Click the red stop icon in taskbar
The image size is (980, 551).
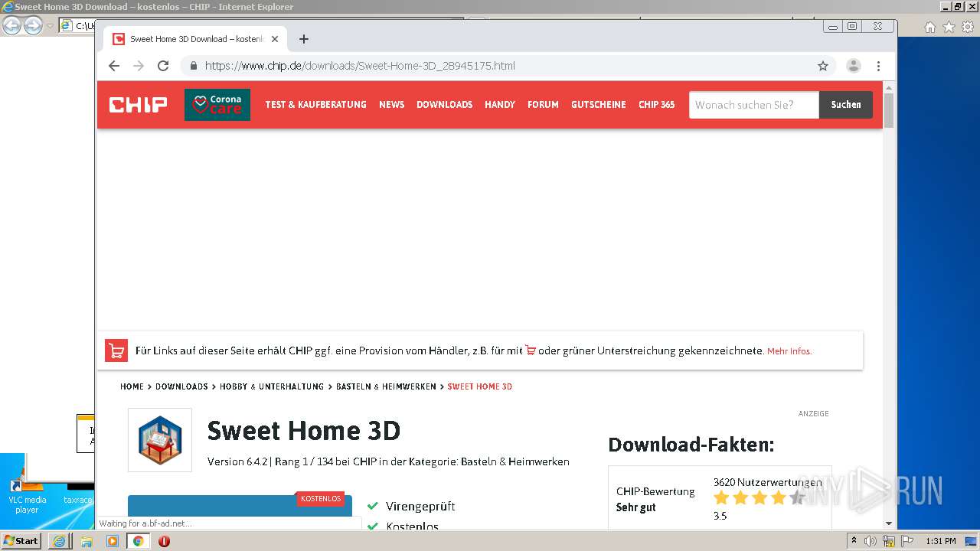coord(164,541)
